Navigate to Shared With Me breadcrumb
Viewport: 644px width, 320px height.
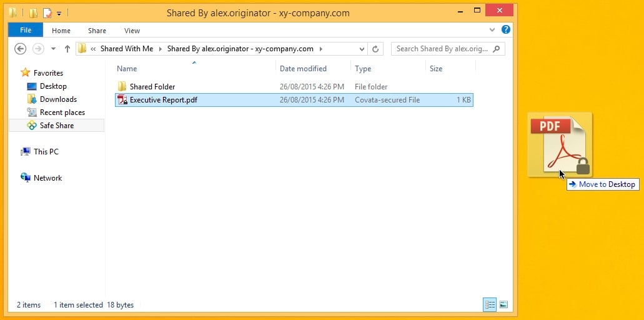pos(127,49)
